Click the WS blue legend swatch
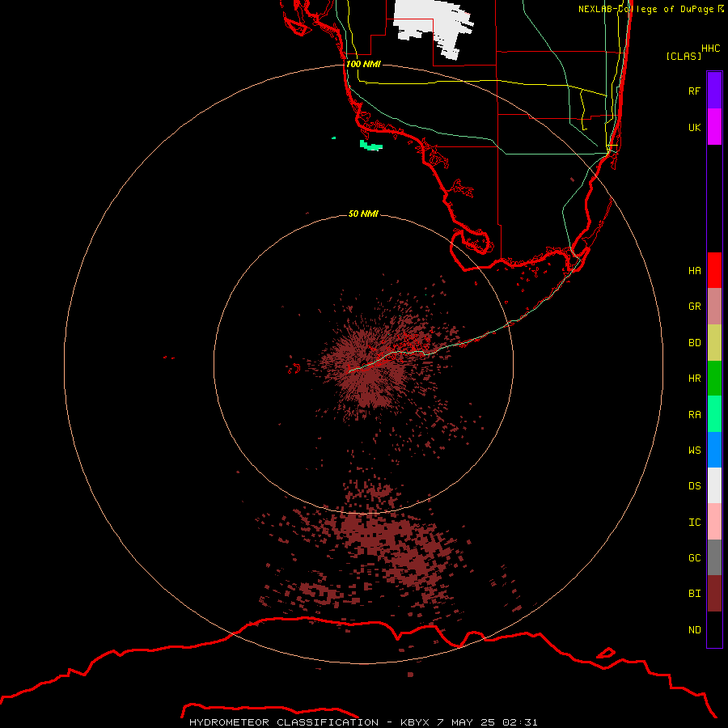 pos(714,450)
